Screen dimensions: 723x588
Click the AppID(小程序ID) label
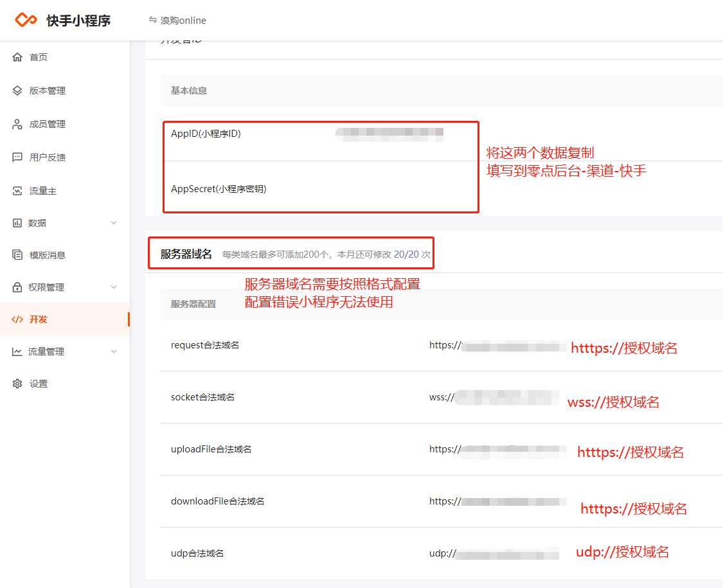[206, 134]
